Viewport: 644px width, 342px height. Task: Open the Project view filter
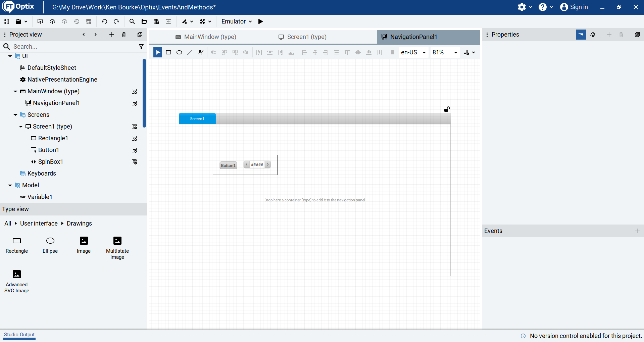point(141,47)
